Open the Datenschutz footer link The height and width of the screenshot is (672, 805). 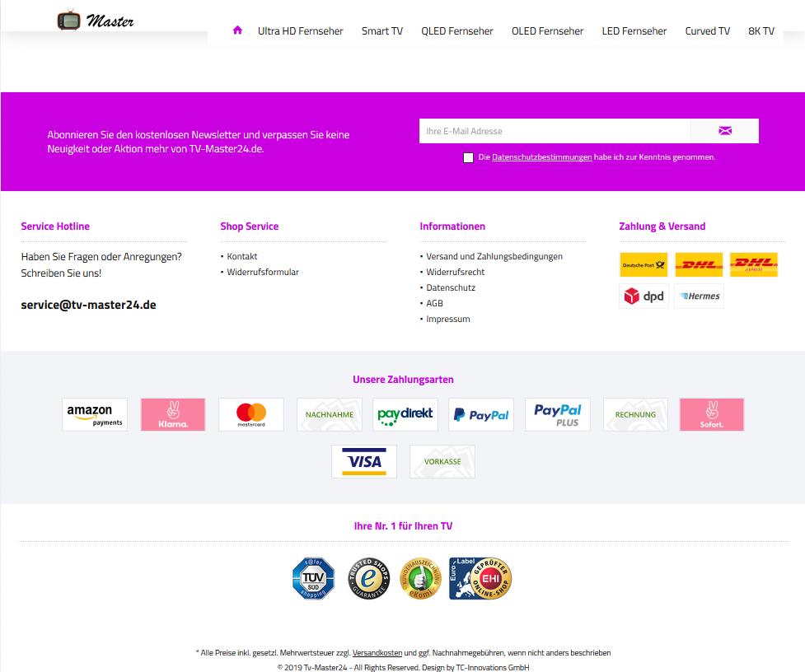(x=451, y=287)
